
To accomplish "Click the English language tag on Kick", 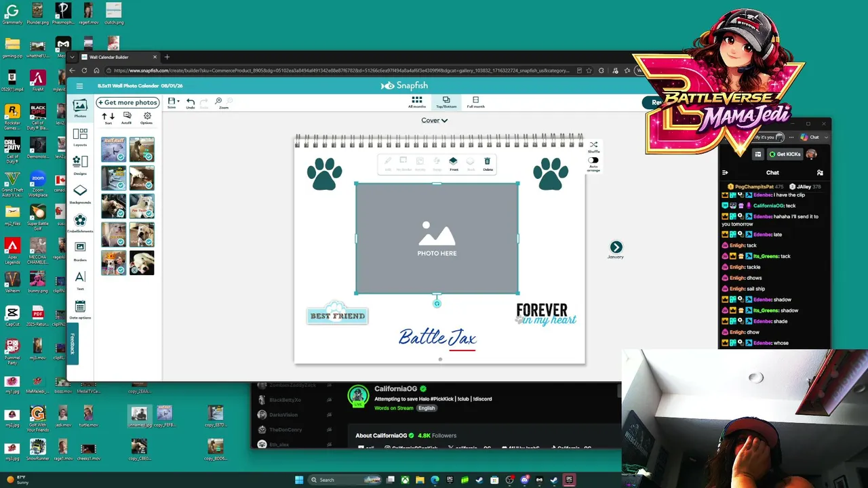I will [x=427, y=408].
